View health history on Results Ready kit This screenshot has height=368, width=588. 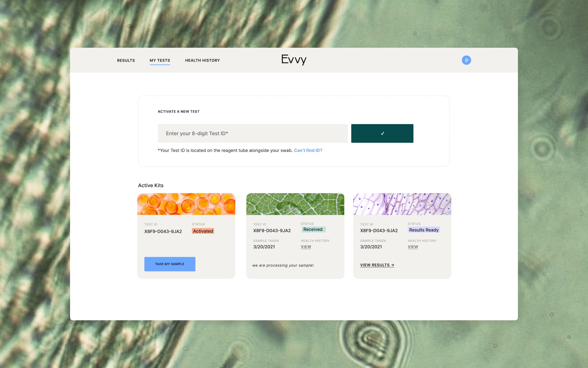click(x=413, y=247)
